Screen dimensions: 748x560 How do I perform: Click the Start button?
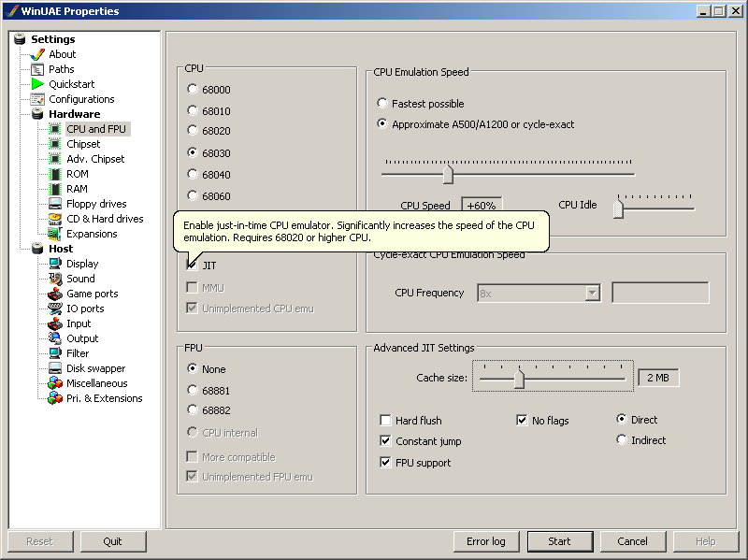[x=560, y=541]
